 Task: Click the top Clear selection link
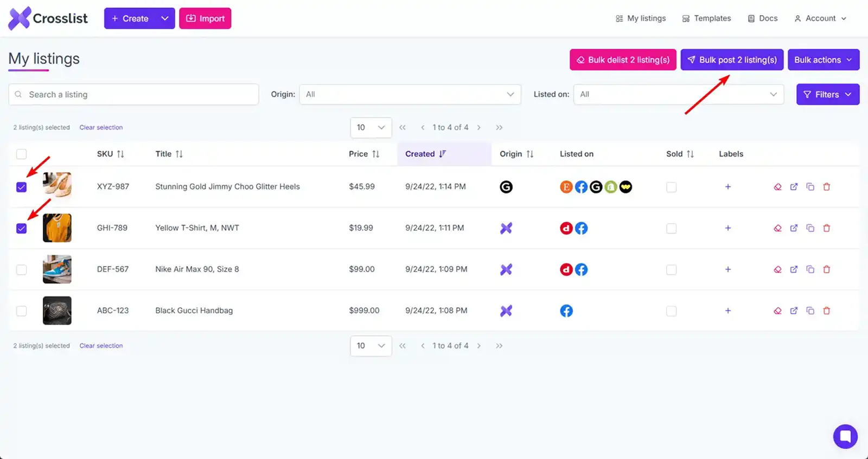[101, 127]
